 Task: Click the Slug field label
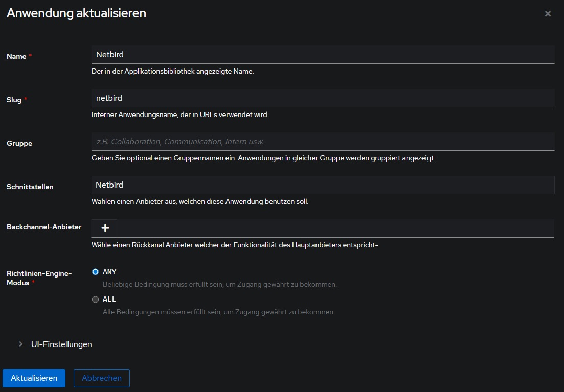14,100
